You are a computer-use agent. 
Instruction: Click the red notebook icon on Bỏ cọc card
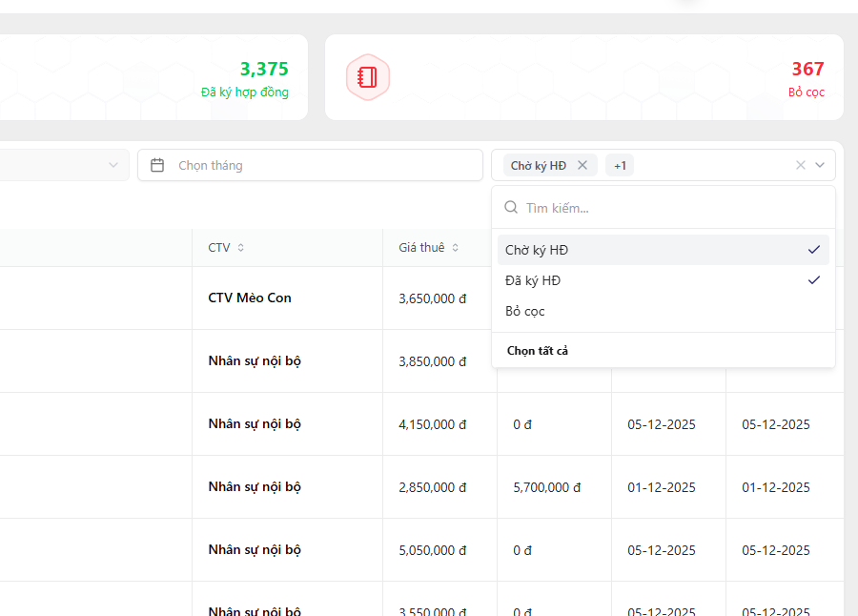(367, 77)
